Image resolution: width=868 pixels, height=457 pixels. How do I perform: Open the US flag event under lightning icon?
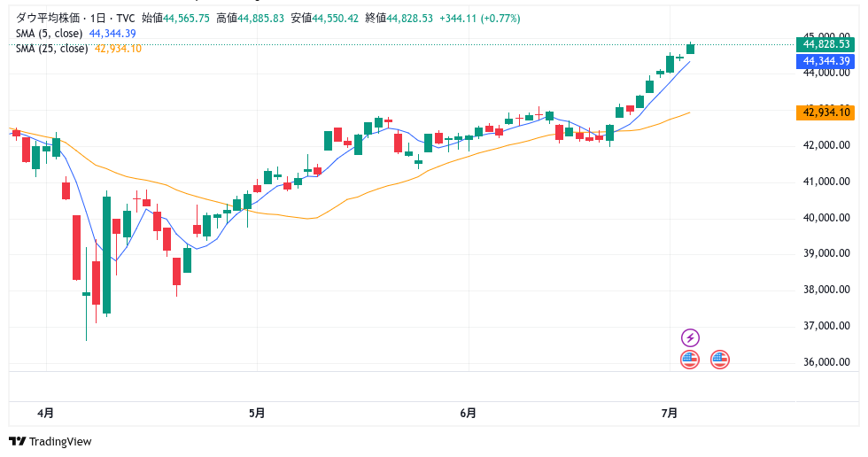click(690, 360)
